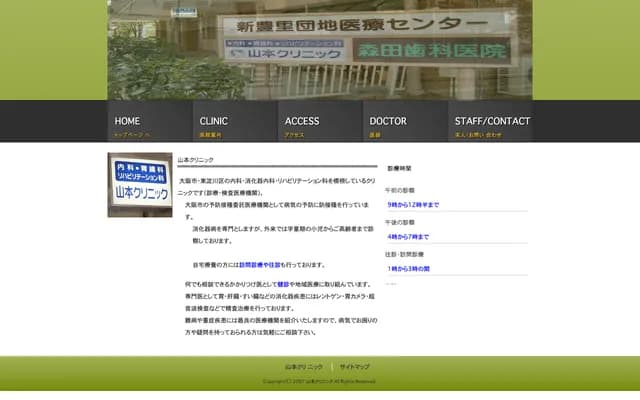Select the 午前の診療 label
Viewport: 640px width, 400px height.
pos(400,190)
